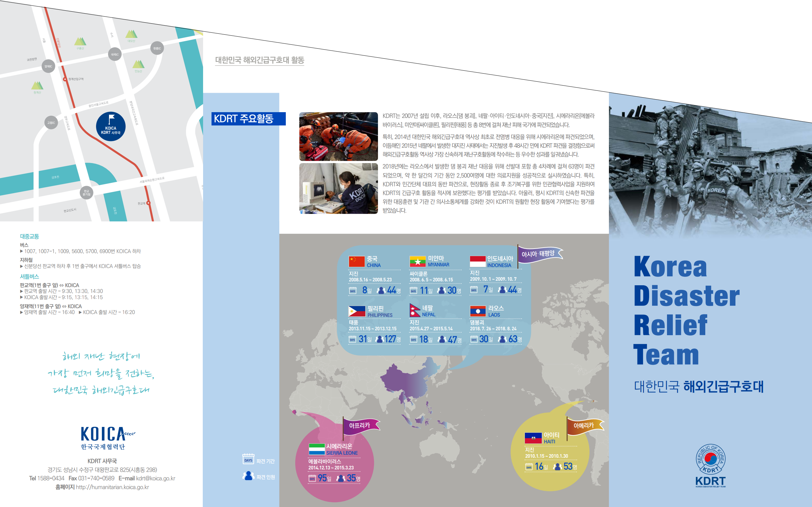The width and height of the screenshot is (812, 507).
Task: Click the 판교역 station dot on the map
Action: point(148,203)
